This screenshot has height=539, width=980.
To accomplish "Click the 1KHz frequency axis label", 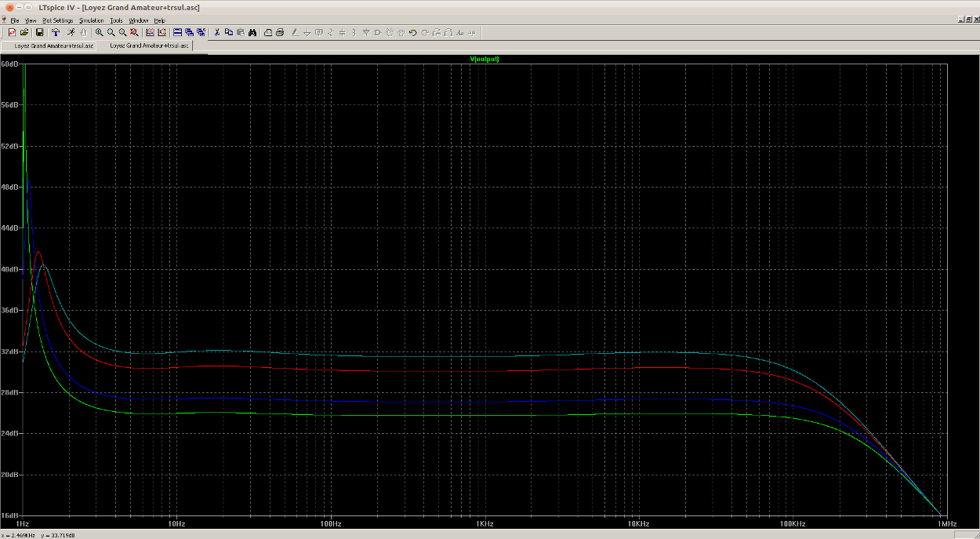I will (x=485, y=523).
